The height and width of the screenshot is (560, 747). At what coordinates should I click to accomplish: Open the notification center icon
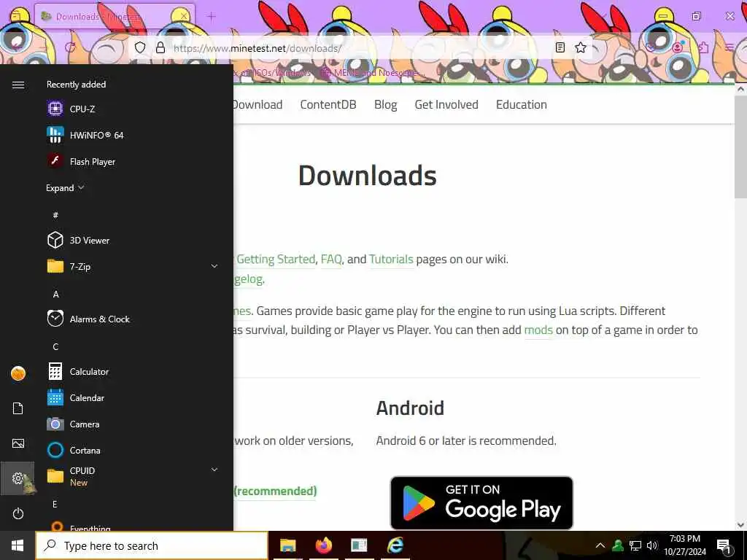click(x=724, y=546)
